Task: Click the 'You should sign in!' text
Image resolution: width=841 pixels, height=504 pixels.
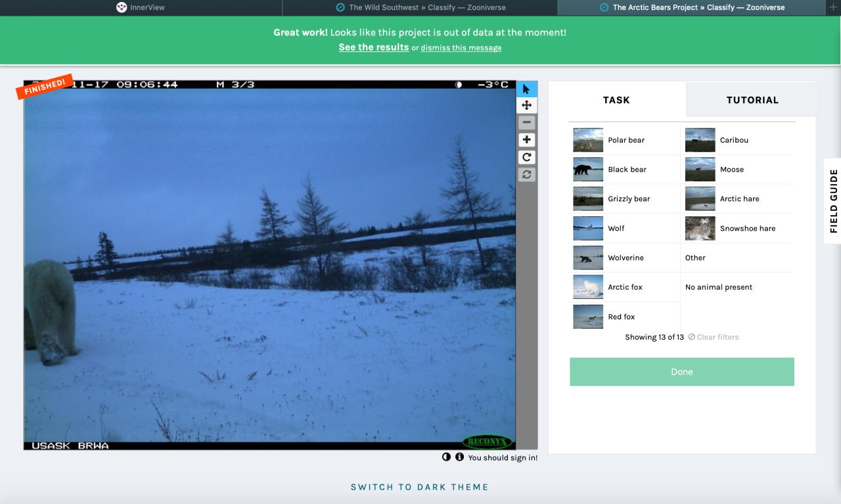Action: 503,458
